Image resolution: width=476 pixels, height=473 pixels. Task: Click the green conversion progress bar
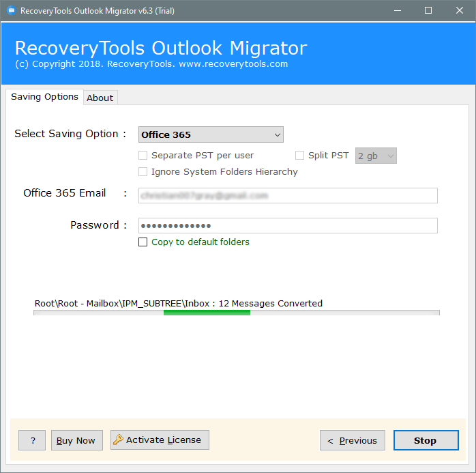237,313
